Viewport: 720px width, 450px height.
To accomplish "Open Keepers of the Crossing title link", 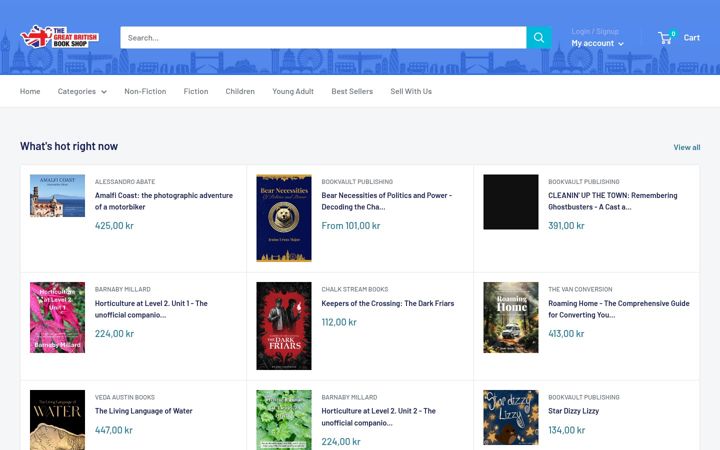I will [x=388, y=304].
